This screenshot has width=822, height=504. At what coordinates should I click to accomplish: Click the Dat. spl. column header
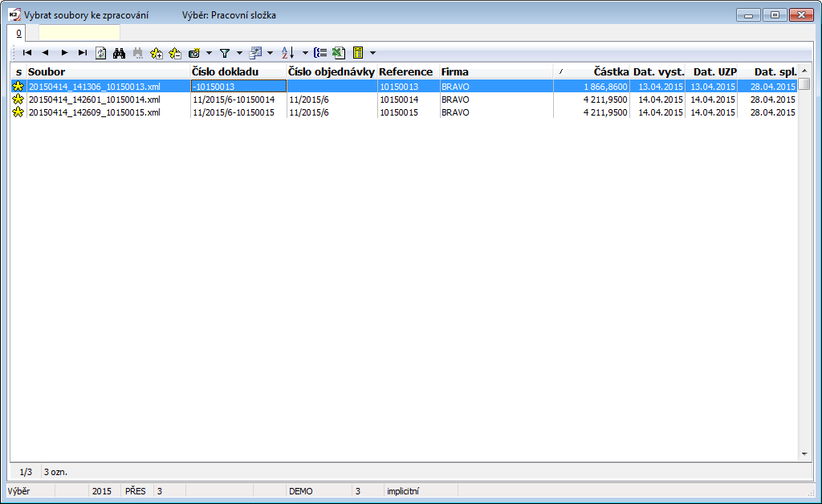(768, 71)
